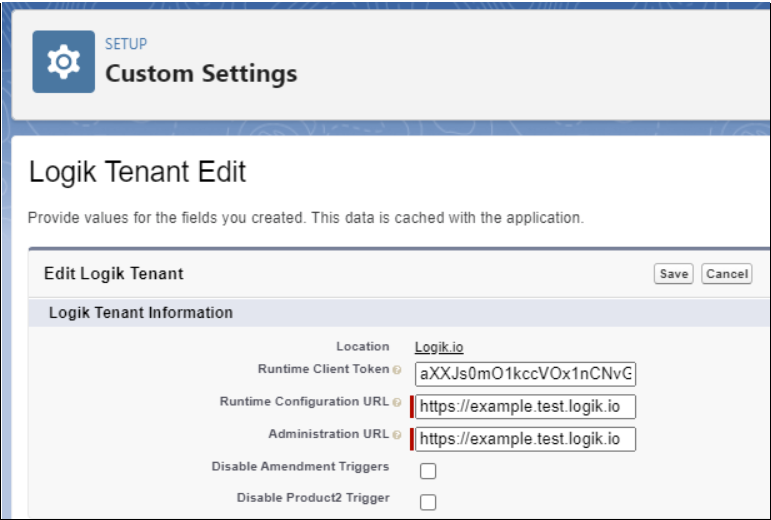Click into Administration URL input field
This screenshot has height=520, width=771.
525,439
